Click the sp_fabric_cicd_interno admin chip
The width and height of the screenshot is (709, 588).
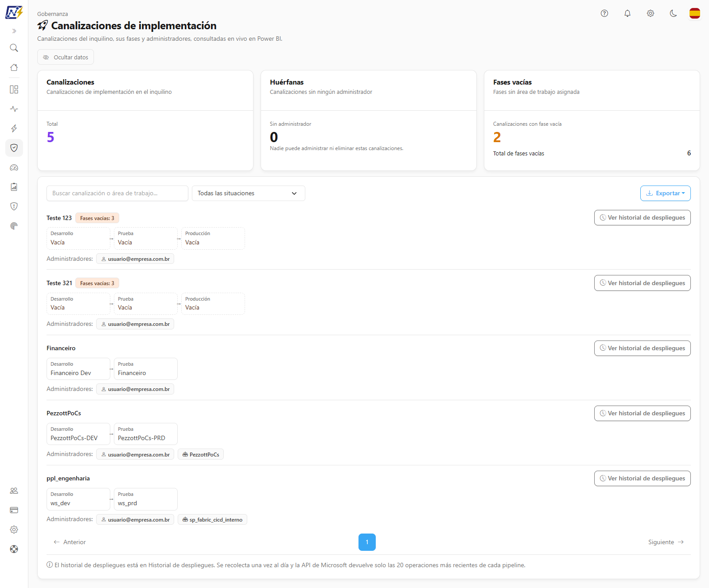(x=212, y=519)
